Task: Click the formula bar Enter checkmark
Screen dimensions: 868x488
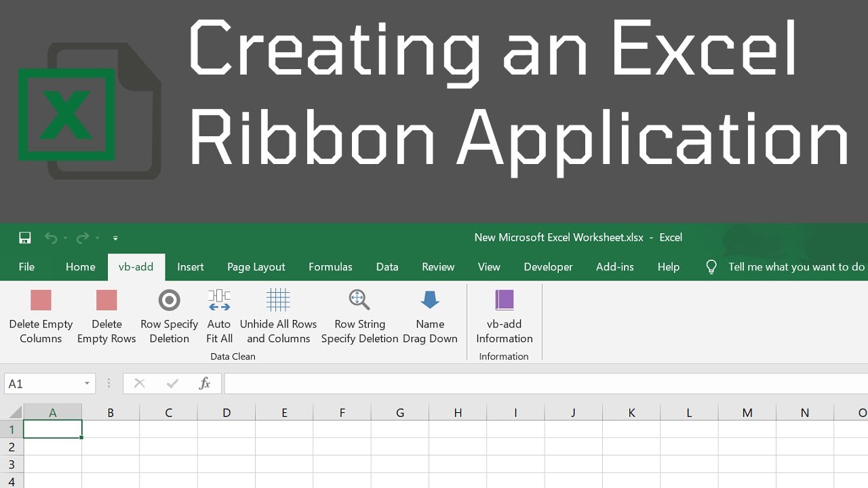Action: point(172,384)
